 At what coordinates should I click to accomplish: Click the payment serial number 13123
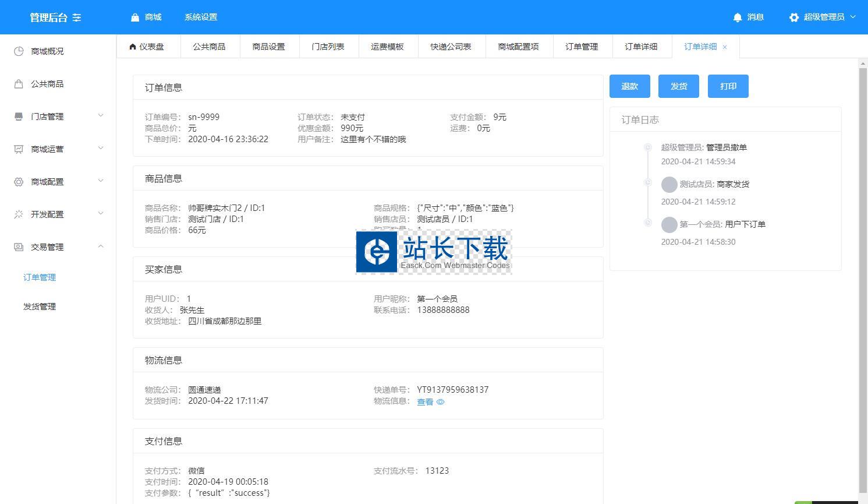click(x=437, y=471)
